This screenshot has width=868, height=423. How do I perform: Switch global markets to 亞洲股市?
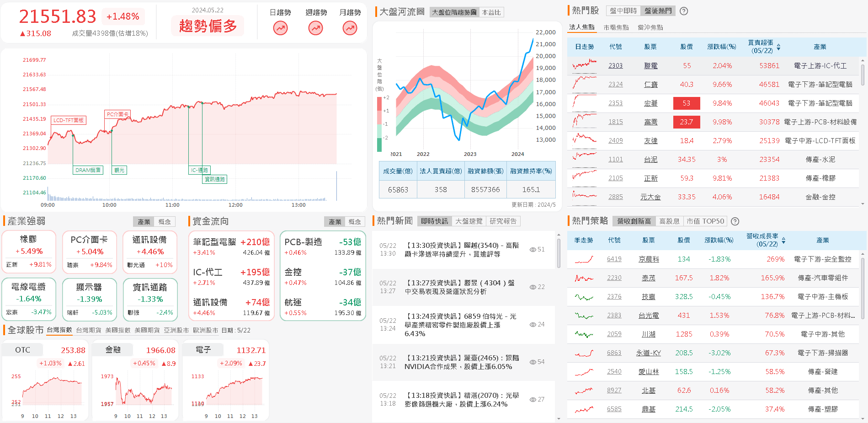pyautogui.click(x=176, y=330)
